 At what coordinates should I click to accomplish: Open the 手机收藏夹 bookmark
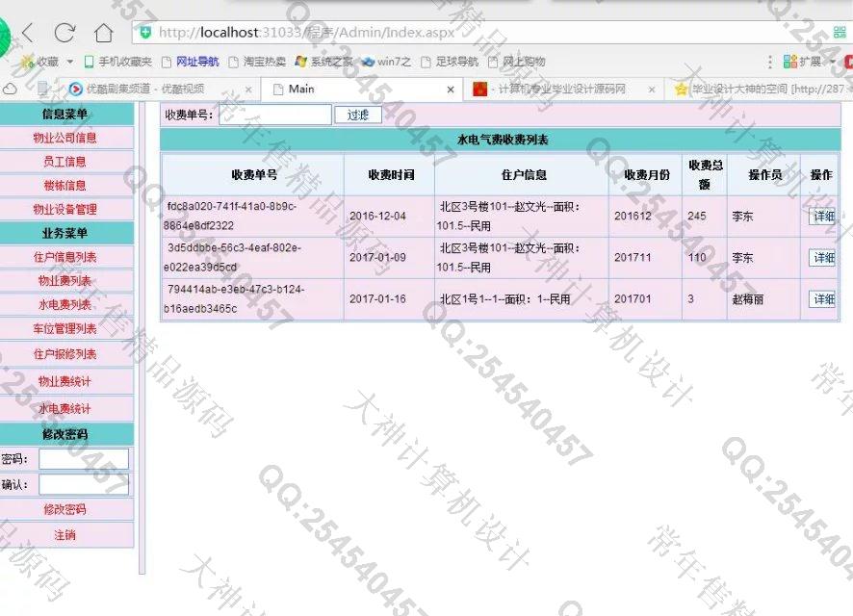(x=118, y=62)
